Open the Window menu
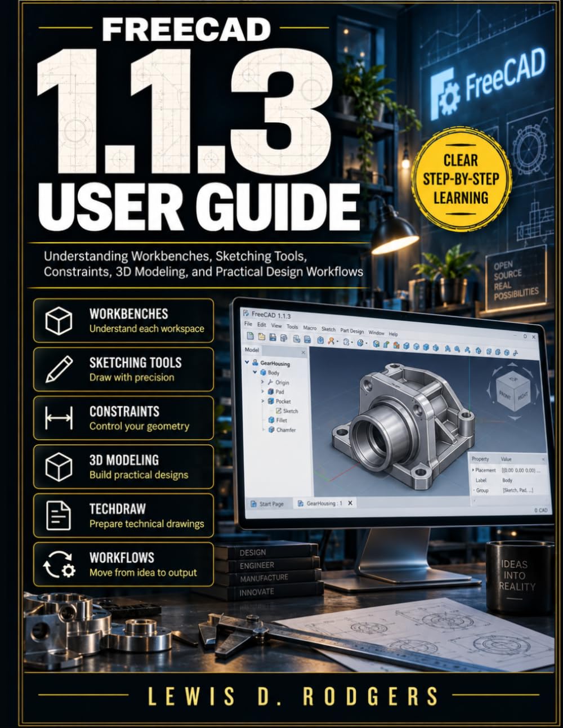The height and width of the screenshot is (728, 563). point(376,333)
